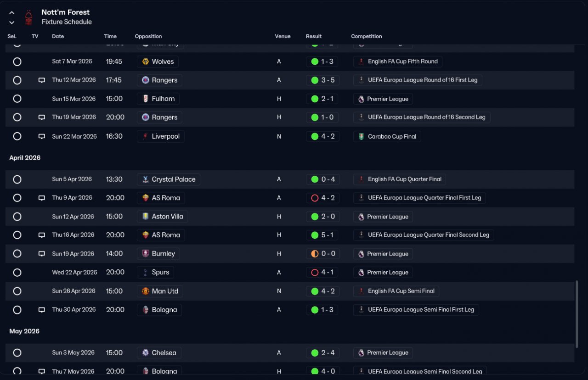This screenshot has width=588, height=380.
Task: Click the Wolves club badge icon
Action: coord(146,61)
